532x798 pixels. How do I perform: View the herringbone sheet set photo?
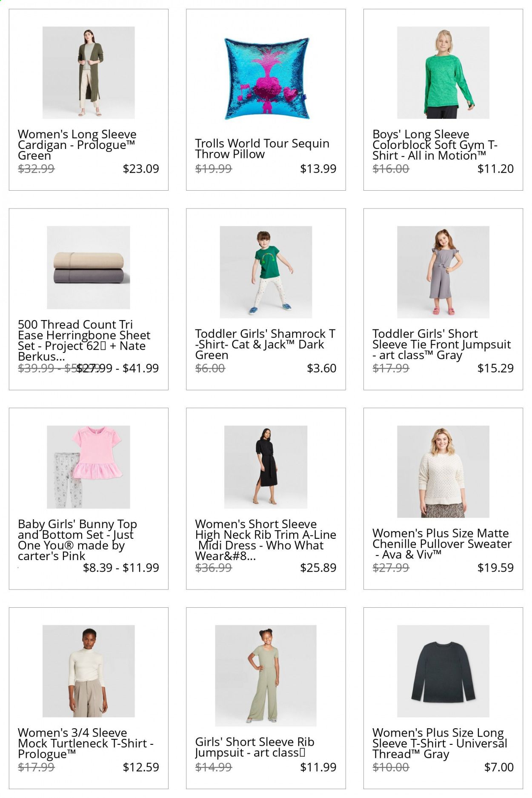click(89, 267)
